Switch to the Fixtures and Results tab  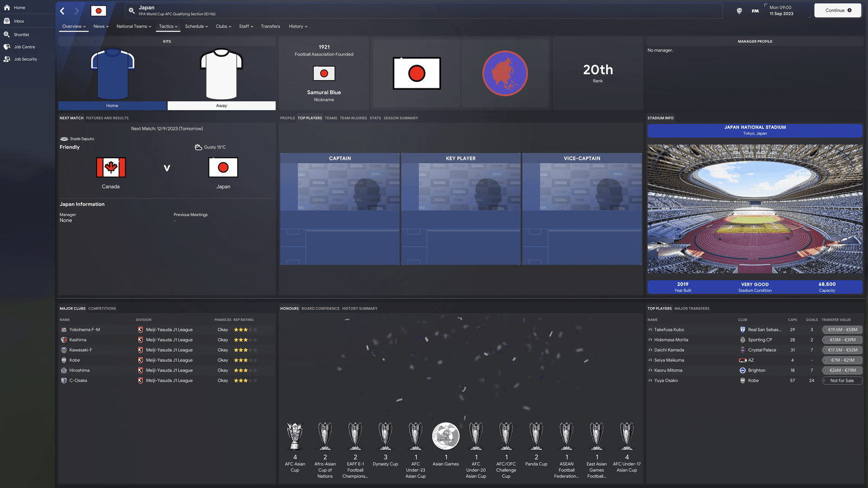coord(107,118)
